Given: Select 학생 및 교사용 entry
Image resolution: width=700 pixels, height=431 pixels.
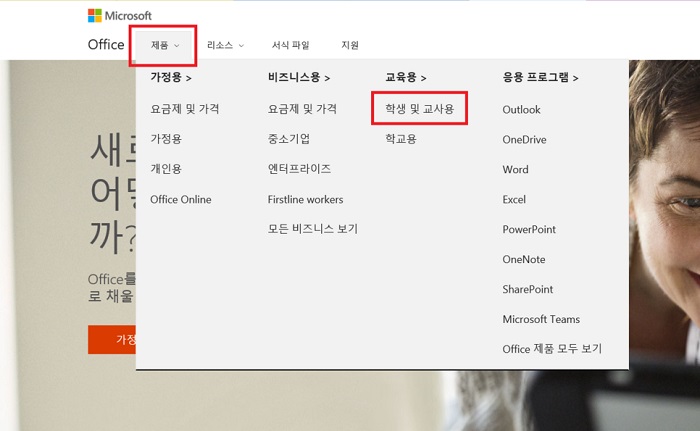Looking at the screenshot, I should point(420,109).
